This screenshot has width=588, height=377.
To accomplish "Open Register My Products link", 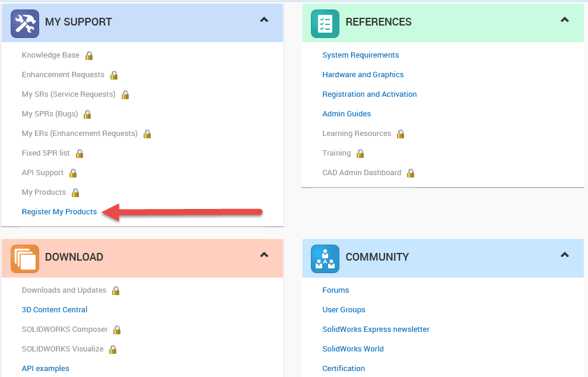I will 59,211.
